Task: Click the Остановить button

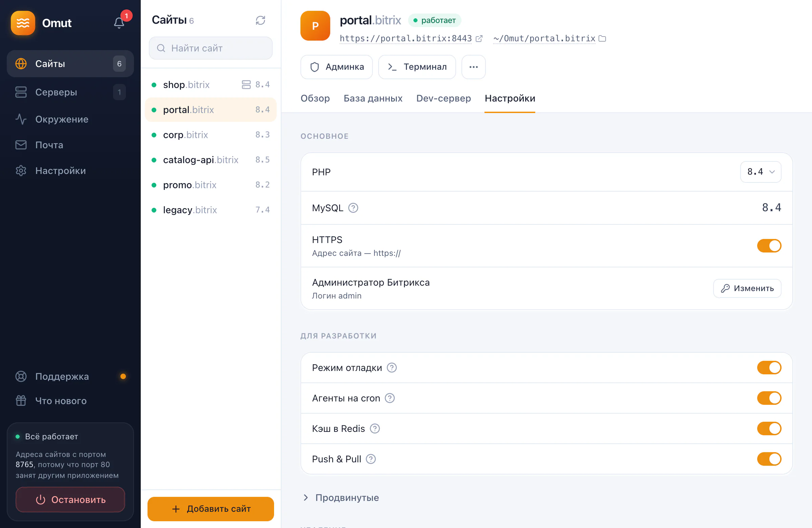Action: click(70, 500)
